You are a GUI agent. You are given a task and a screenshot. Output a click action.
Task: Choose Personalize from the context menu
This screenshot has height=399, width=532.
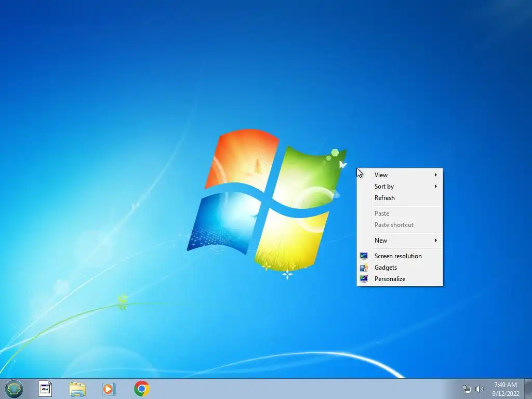(x=400, y=279)
